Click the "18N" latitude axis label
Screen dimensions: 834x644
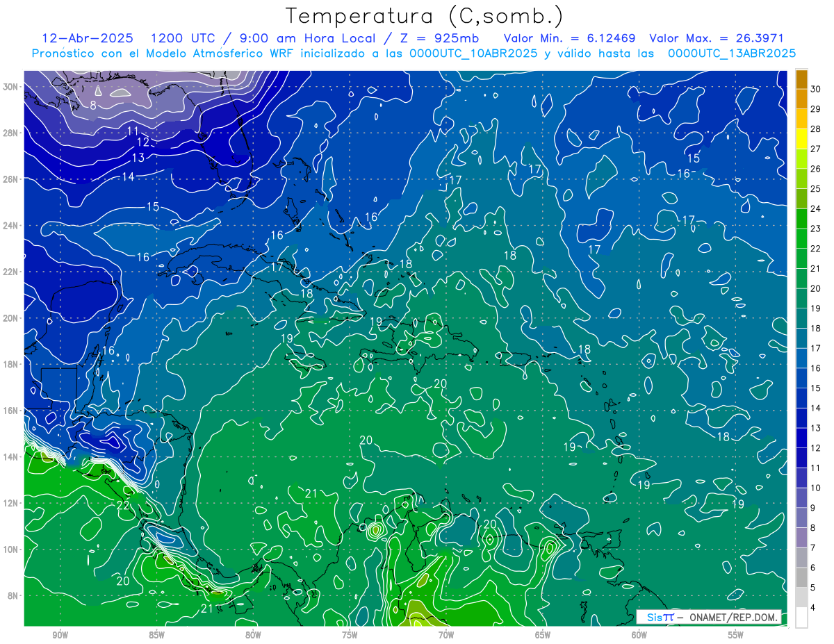coord(10,364)
